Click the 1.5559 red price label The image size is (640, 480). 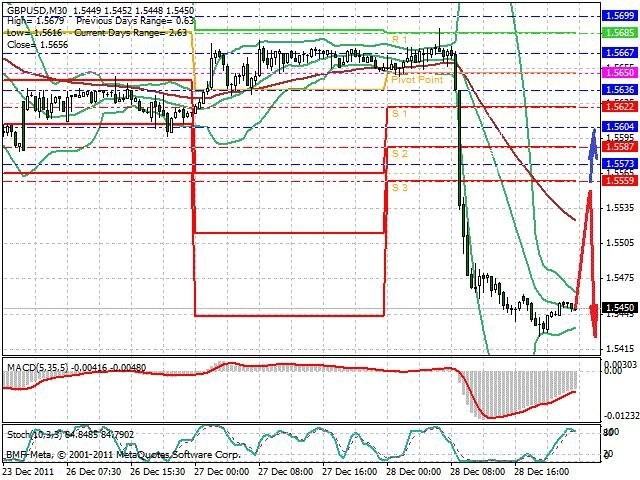click(x=620, y=181)
